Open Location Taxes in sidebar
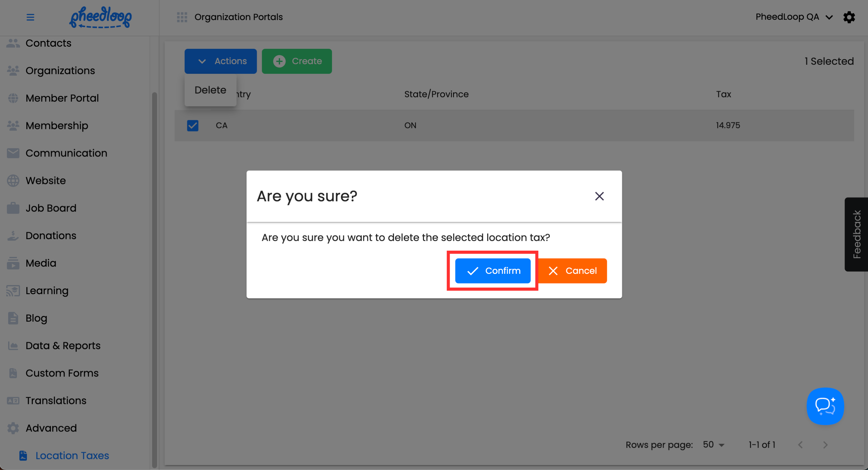The image size is (868, 470). 72,456
